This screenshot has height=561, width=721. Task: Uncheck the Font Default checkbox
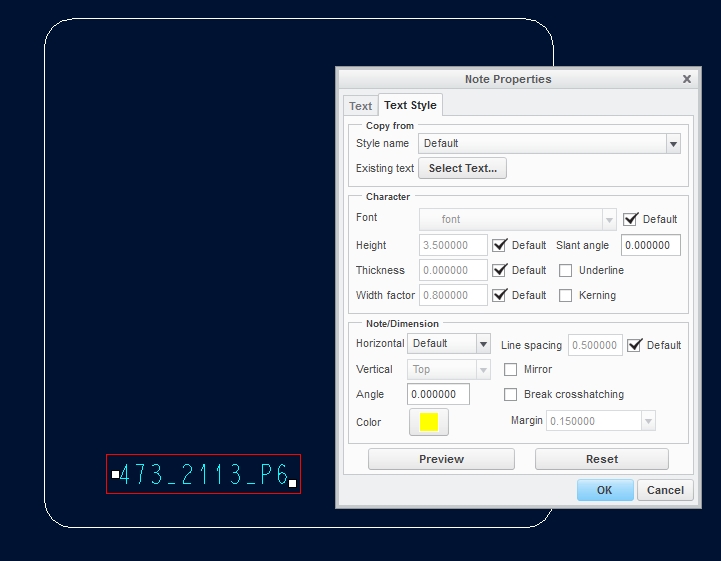pos(630,219)
